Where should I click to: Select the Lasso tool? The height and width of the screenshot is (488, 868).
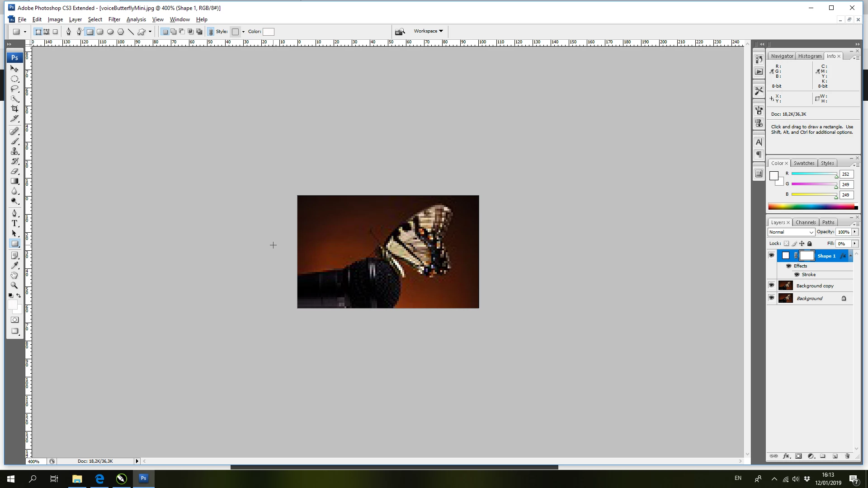point(14,89)
